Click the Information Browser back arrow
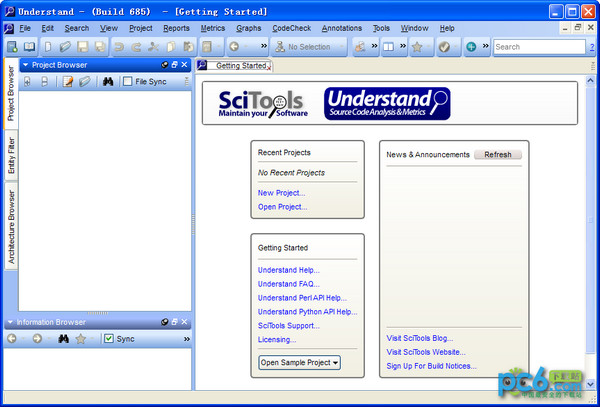Screen dimensions: 600x407 tap(12, 339)
